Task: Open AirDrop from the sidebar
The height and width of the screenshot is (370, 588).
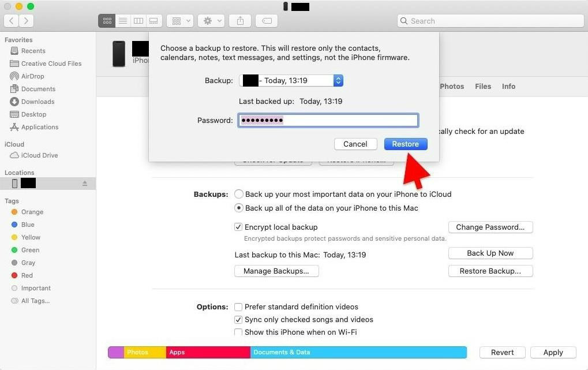Action: (x=32, y=76)
